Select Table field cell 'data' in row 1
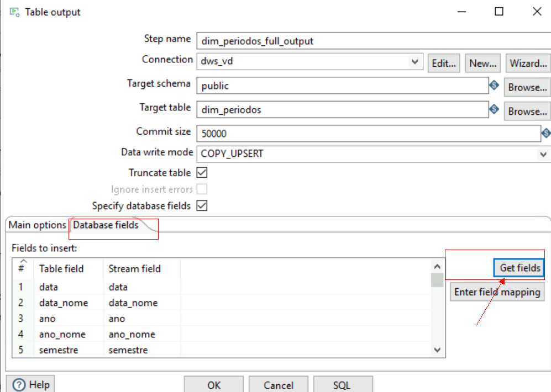The height and width of the screenshot is (392, 551). click(x=69, y=287)
